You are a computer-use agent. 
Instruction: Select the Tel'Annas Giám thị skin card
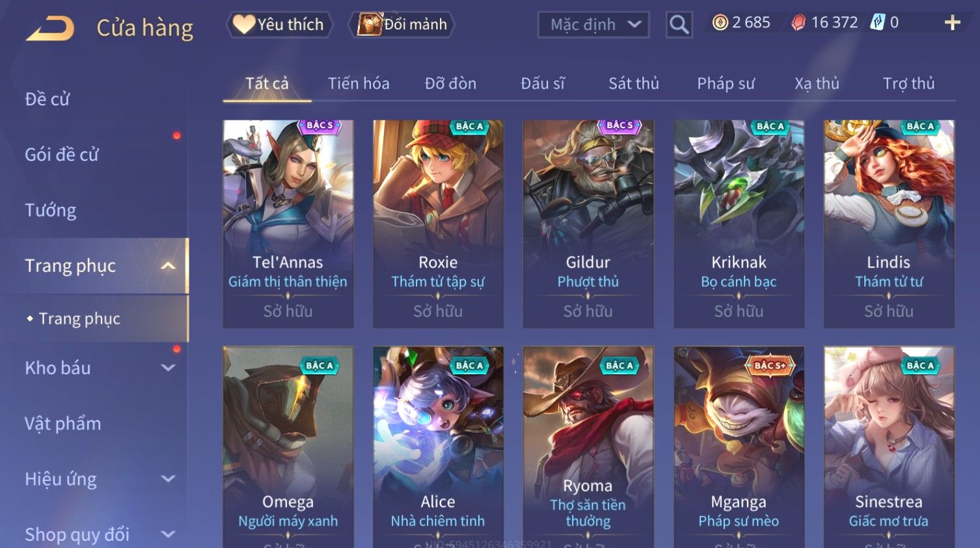coord(288,223)
